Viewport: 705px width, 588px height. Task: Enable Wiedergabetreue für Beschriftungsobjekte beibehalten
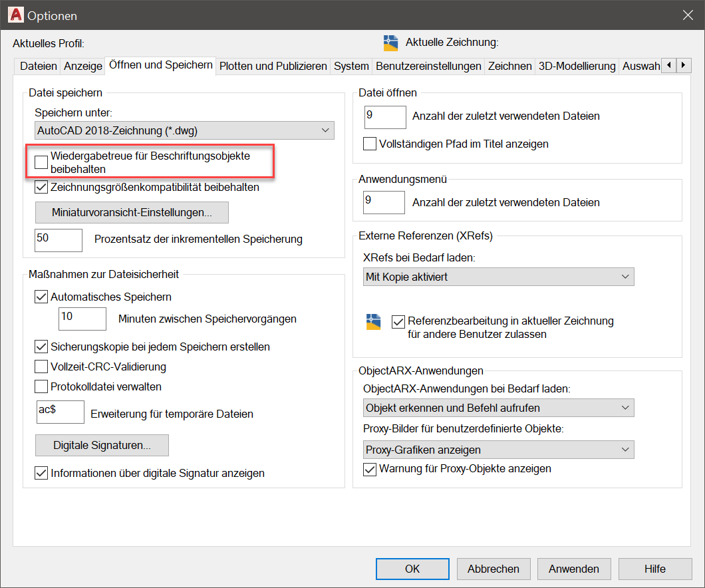(41, 162)
